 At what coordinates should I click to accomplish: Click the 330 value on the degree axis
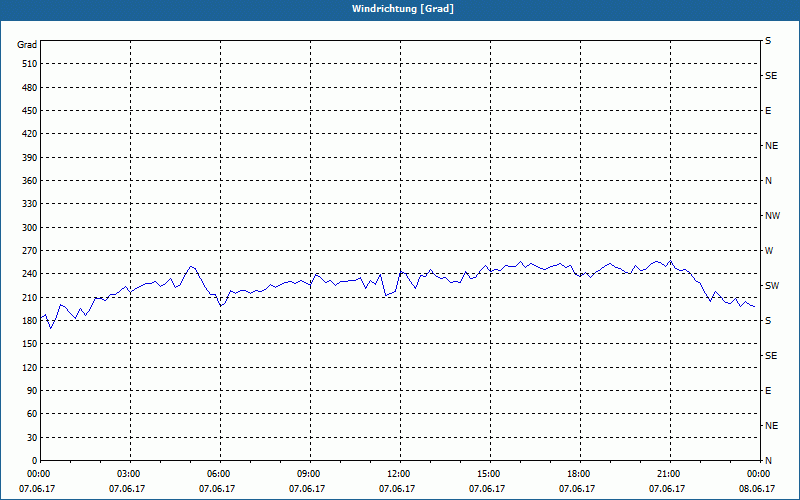[30, 204]
